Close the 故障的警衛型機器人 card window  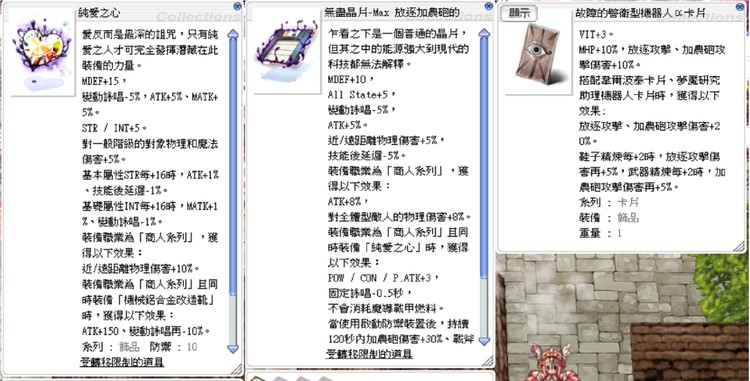(739, 6)
